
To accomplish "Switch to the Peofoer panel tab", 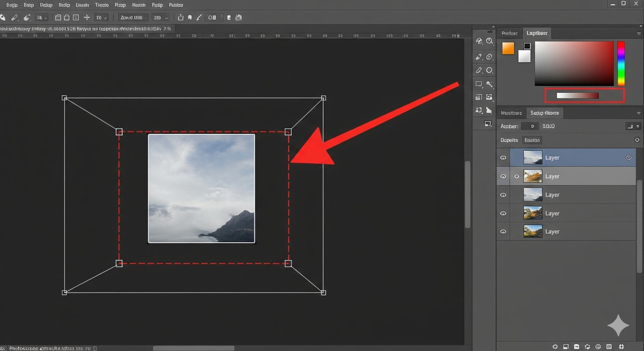I will pyautogui.click(x=510, y=33).
